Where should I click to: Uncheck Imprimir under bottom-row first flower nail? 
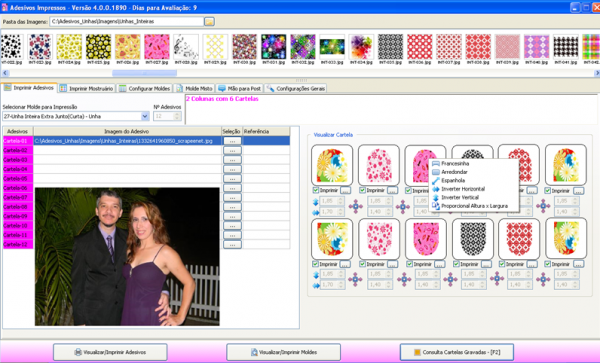[316, 264]
